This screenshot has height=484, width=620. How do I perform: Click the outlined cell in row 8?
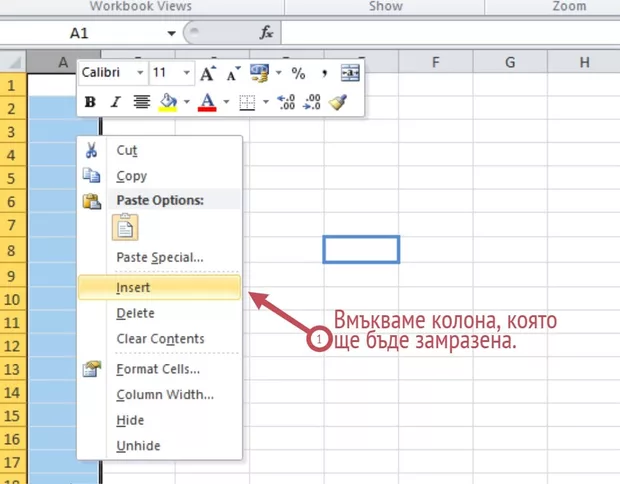click(361, 250)
